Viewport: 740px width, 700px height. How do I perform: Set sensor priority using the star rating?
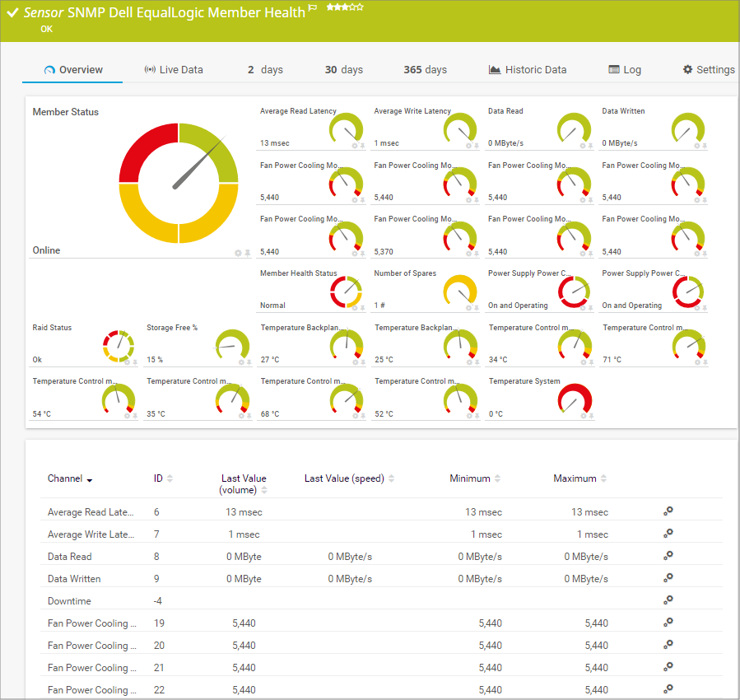click(345, 7)
